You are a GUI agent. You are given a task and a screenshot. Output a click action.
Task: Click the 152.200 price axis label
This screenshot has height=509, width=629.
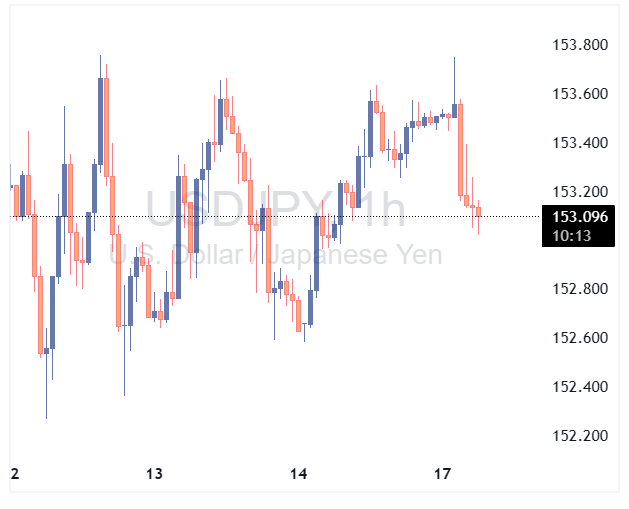pos(581,436)
